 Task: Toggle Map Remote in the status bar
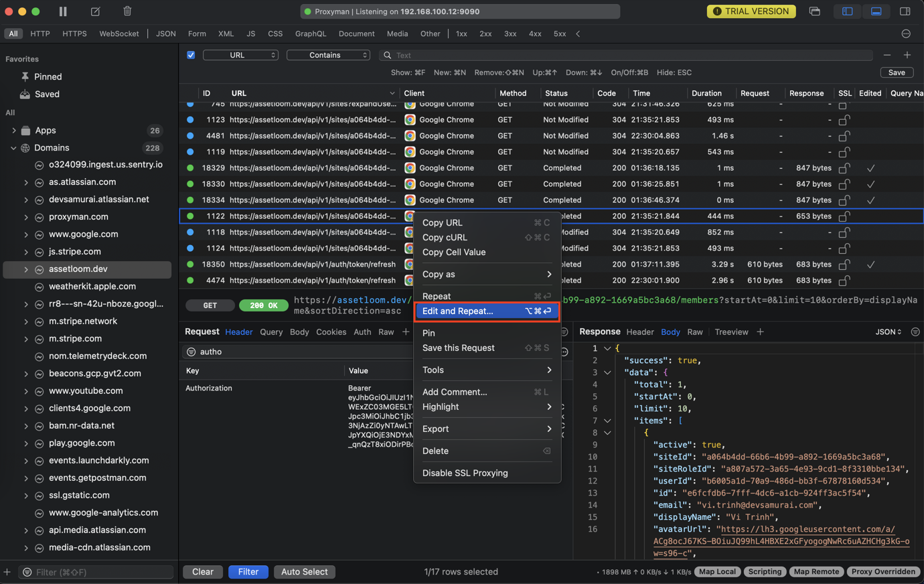(x=816, y=572)
